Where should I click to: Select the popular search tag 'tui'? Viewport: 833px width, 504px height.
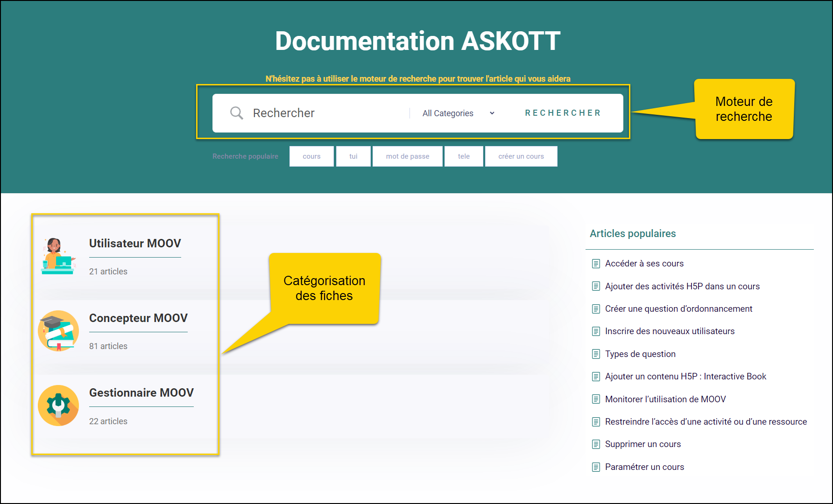353,156
